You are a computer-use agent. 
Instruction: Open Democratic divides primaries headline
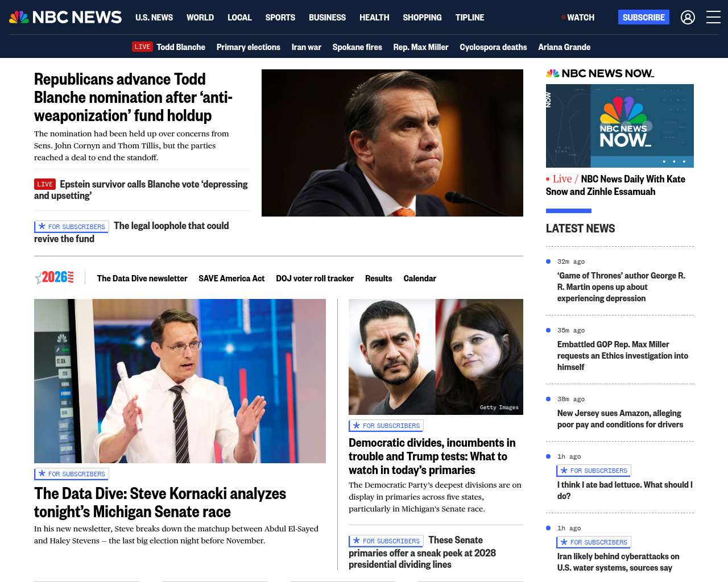(432, 456)
